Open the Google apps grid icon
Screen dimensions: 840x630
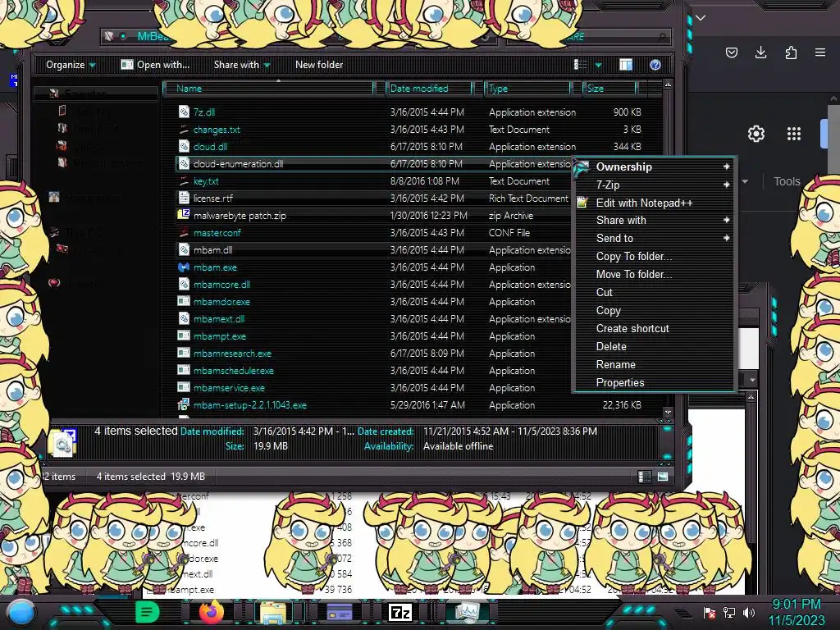[x=793, y=134]
